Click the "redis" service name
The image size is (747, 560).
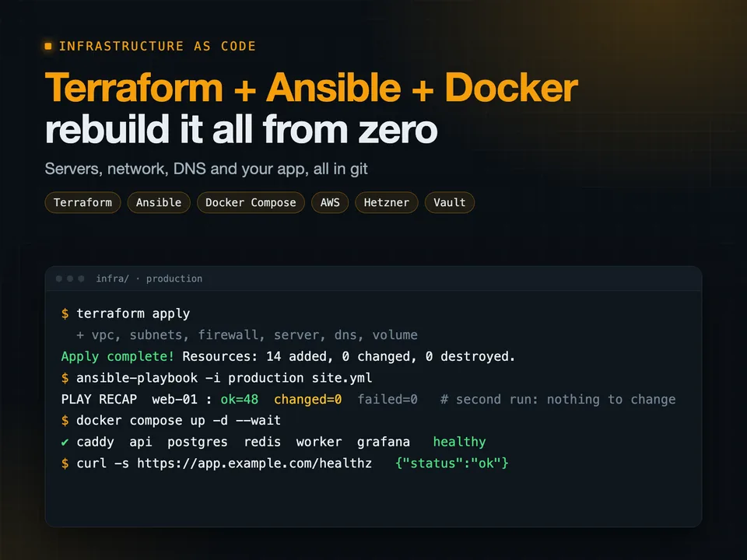(x=262, y=442)
